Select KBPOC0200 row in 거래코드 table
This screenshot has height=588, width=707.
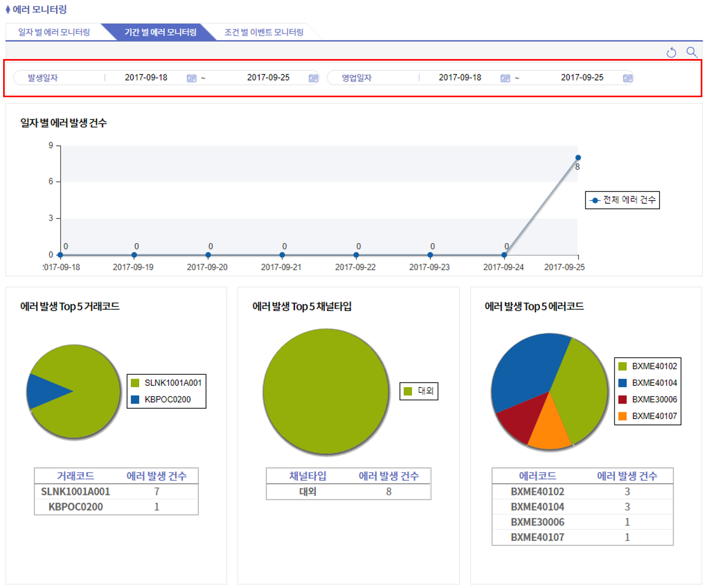coord(116,506)
